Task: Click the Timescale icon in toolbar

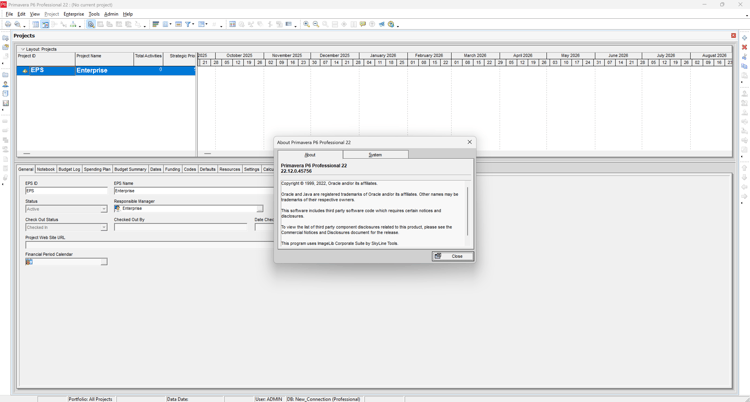Action: (179, 24)
